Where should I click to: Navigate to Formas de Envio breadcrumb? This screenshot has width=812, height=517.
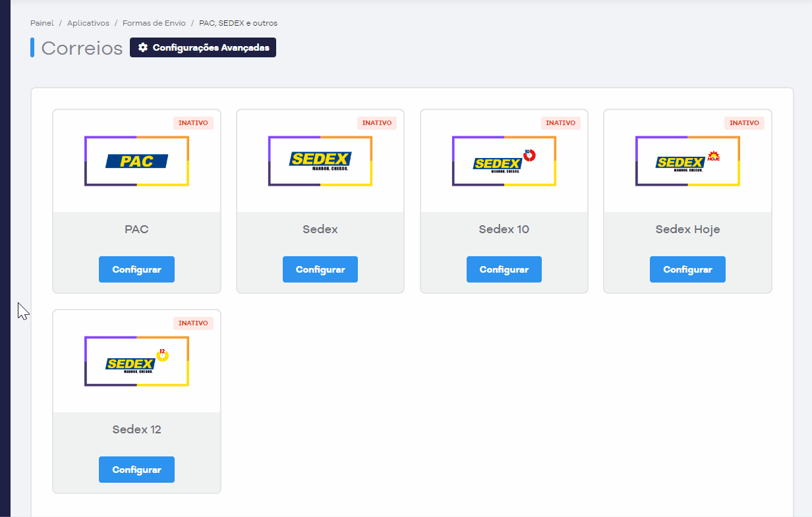pyautogui.click(x=154, y=23)
